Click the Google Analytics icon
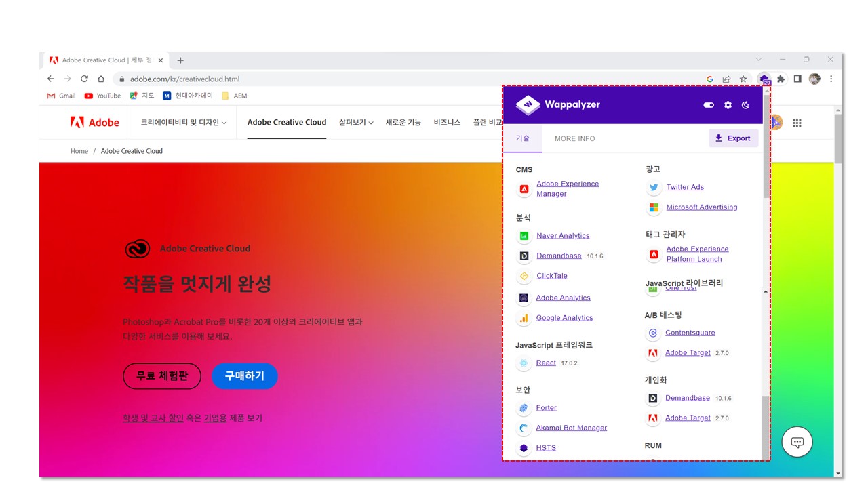The image size is (868, 488). coord(524,318)
